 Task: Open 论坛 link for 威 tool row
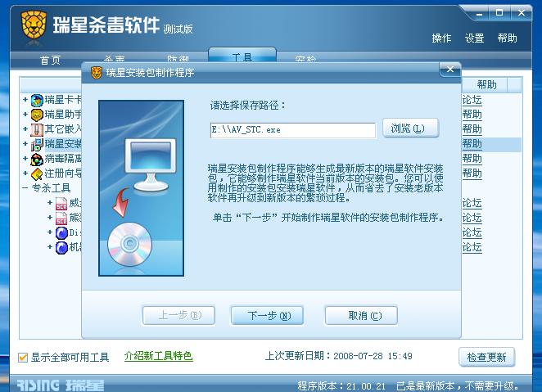[472, 204]
